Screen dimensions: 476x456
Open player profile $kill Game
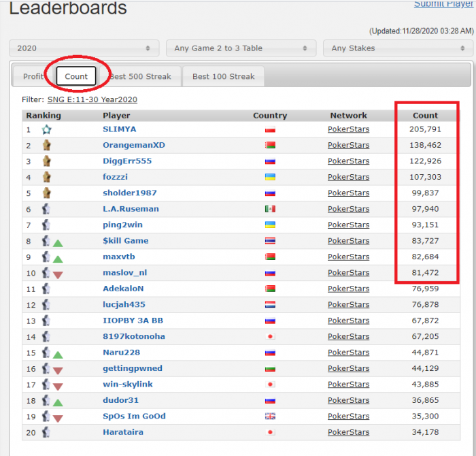126,241
